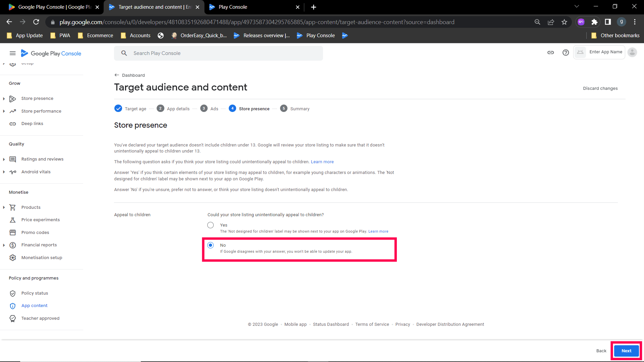Expand the Ratings and reviews section
Viewport: 644px width, 362px height.
click(4, 159)
